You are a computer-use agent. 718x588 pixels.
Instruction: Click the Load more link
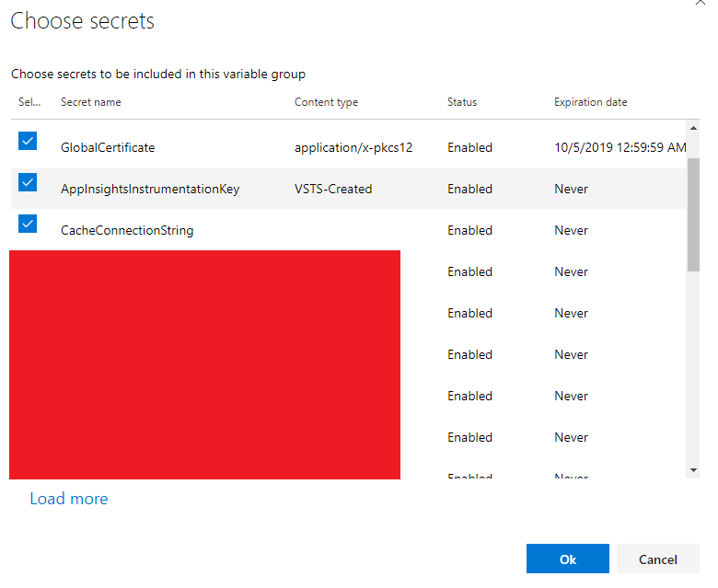click(69, 499)
